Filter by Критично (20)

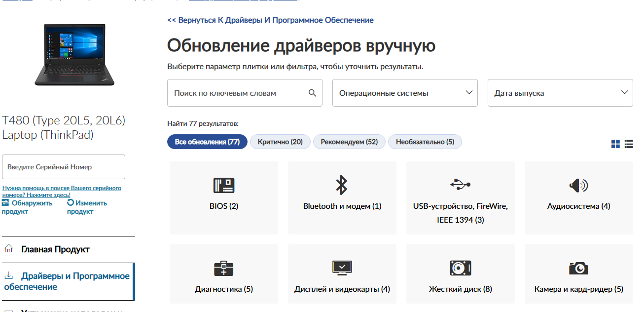[280, 142]
